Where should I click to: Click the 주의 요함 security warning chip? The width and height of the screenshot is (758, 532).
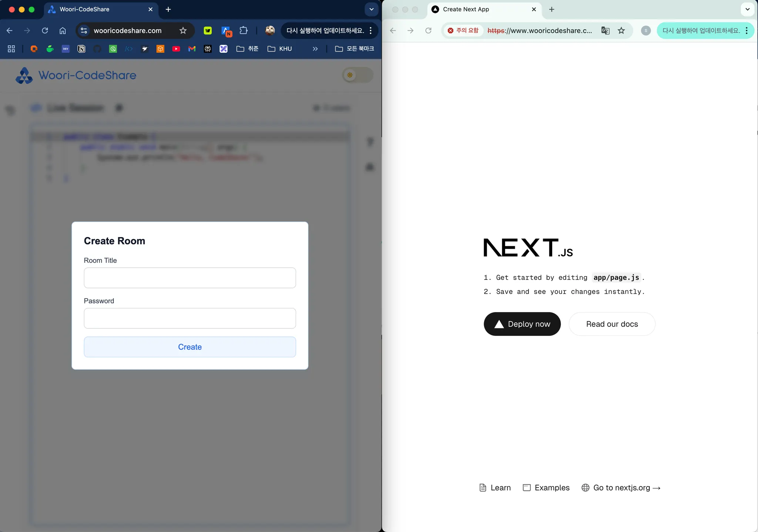coord(463,30)
